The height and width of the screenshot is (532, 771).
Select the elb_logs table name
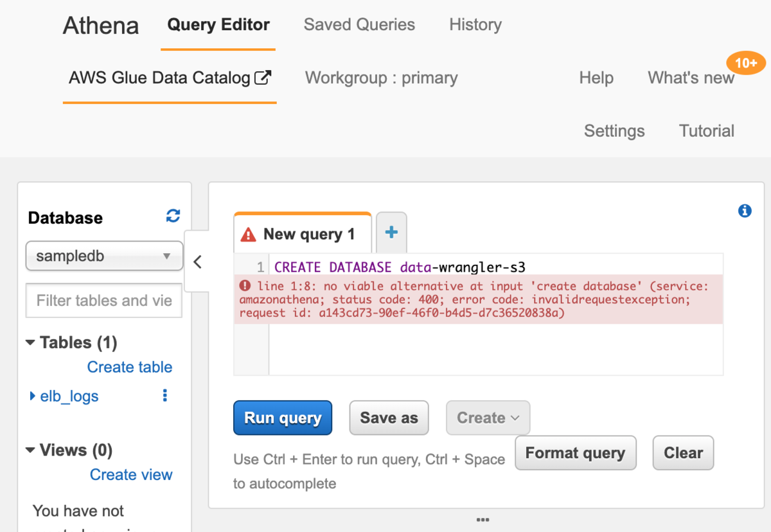pyautogui.click(x=69, y=396)
